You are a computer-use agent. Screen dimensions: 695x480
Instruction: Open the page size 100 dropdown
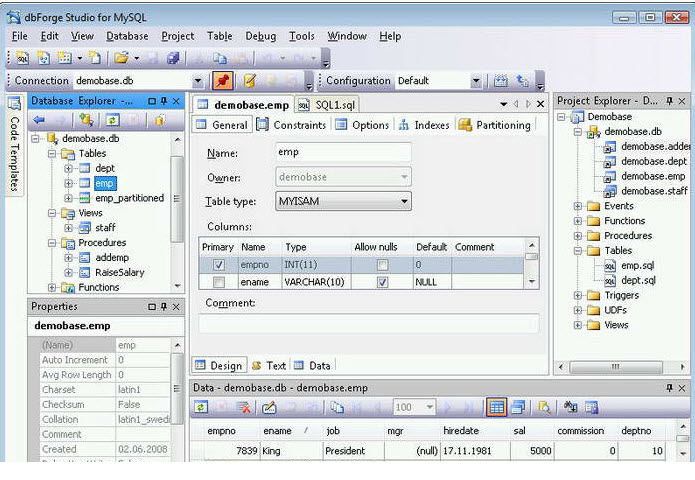pyautogui.click(x=429, y=407)
